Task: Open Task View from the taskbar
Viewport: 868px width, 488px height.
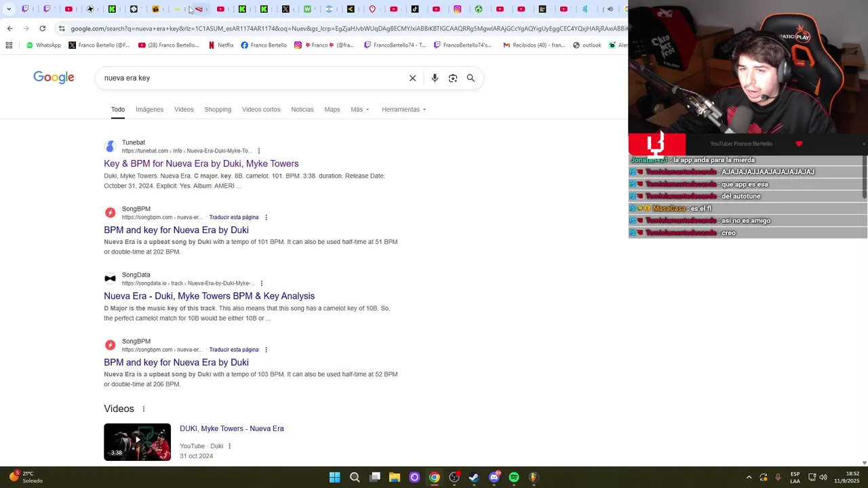Action: [x=375, y=477]
